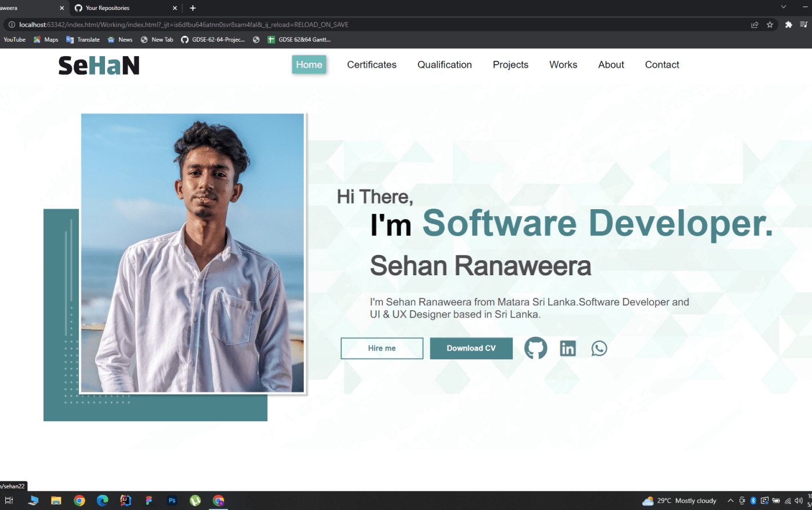Open the Works nav link
This screenshot has height=510, width=812.
tap(563, 65)
